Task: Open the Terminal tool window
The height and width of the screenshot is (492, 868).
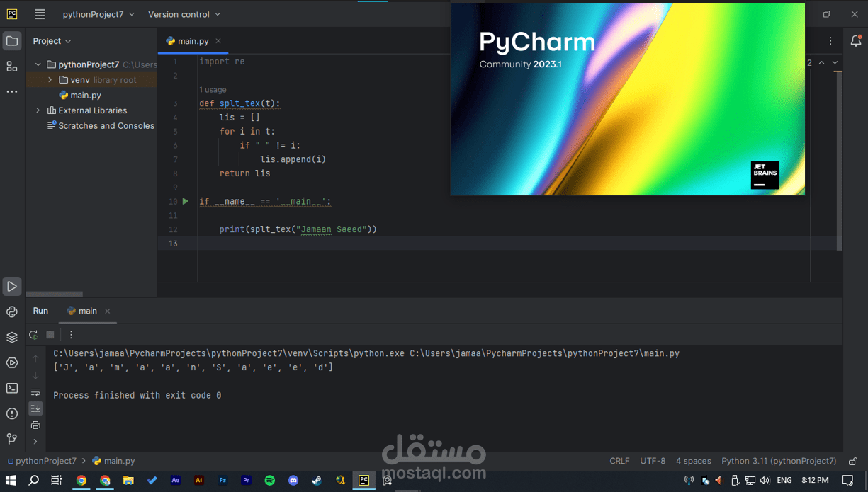Action: (x=12, y=388)
